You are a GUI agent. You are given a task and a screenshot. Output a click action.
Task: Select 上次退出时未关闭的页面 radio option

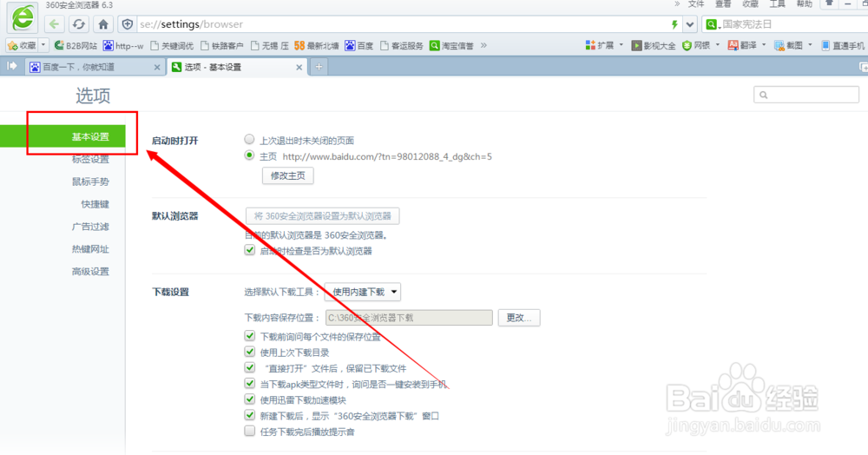[249, 140]
